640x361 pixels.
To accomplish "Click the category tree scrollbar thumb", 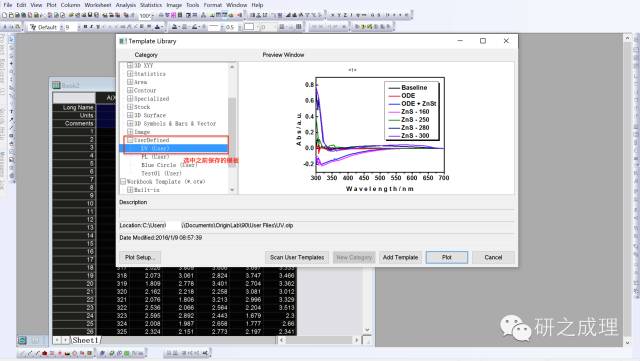I will [232, 132].
